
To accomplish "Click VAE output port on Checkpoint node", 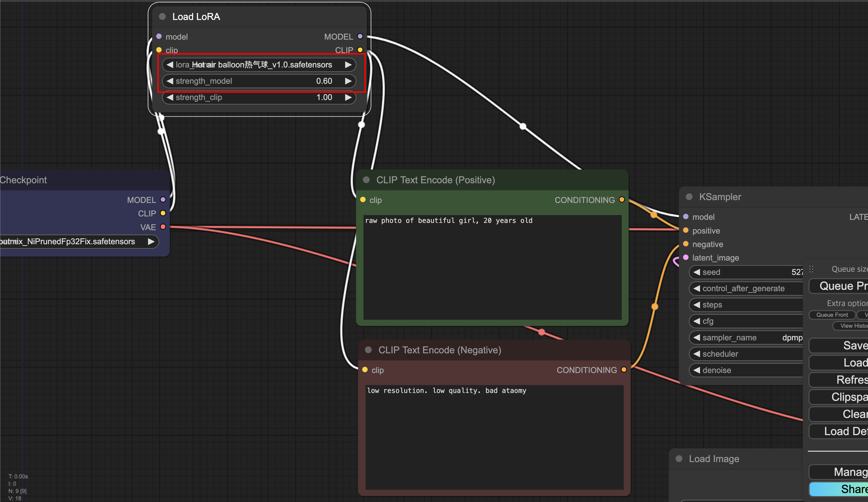I will click(x=163, y=227).
